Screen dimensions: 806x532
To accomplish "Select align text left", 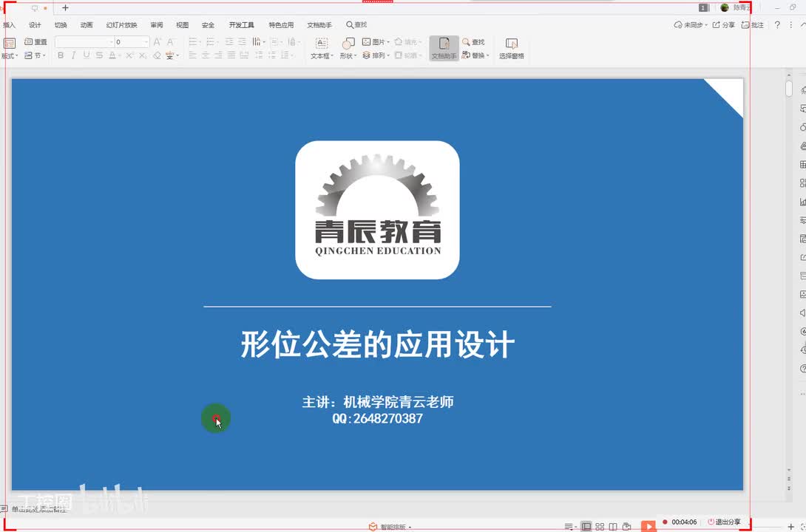I will [193, 55].
